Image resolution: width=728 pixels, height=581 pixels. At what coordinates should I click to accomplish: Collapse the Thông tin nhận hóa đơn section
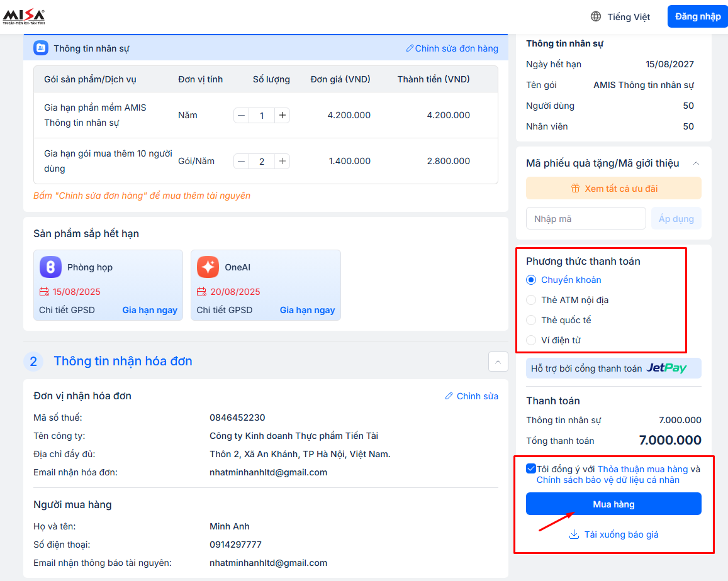[x=498, y=362]
